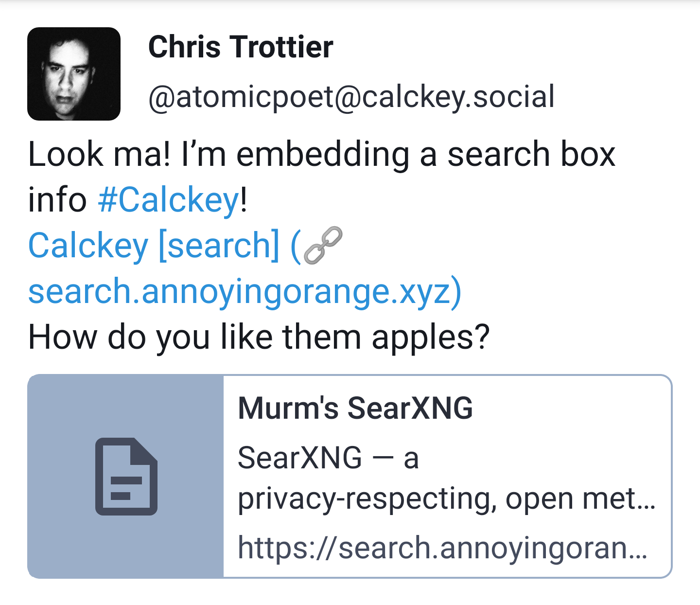Open the Chris Trottier display name

pos(241,47)
